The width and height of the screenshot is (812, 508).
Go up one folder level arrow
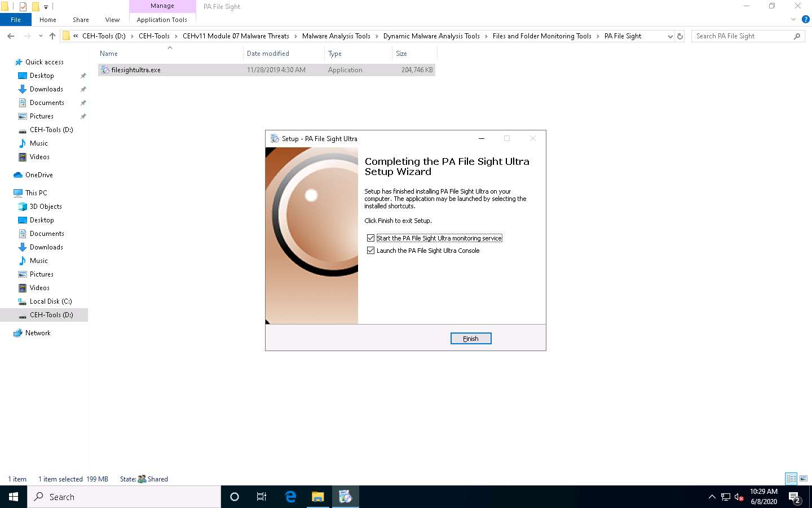[x=52, y=36]
